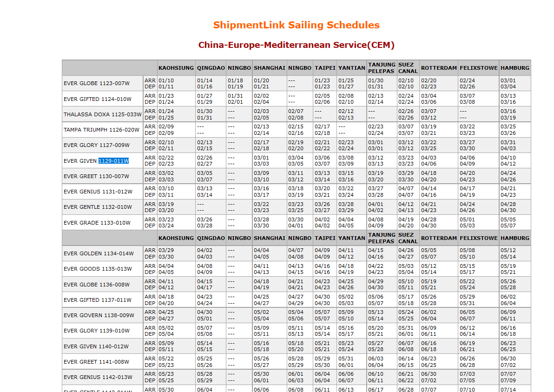Select vessel EVER GLORY 1127-009W
The height and width of the screenshot is (392, 554).
tap(97, 145)
